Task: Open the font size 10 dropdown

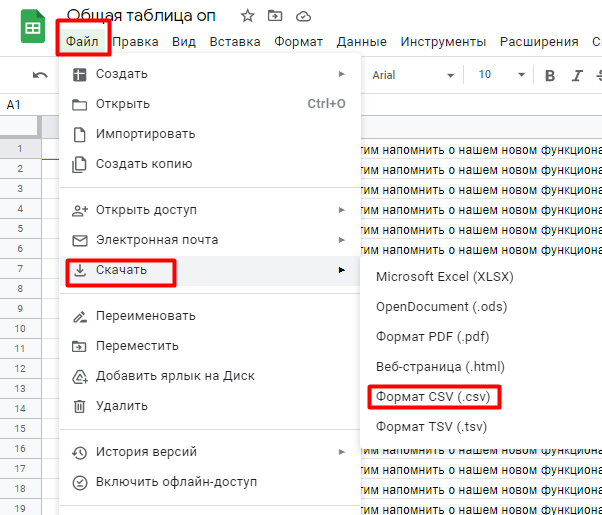Action: tap(501, 75)
